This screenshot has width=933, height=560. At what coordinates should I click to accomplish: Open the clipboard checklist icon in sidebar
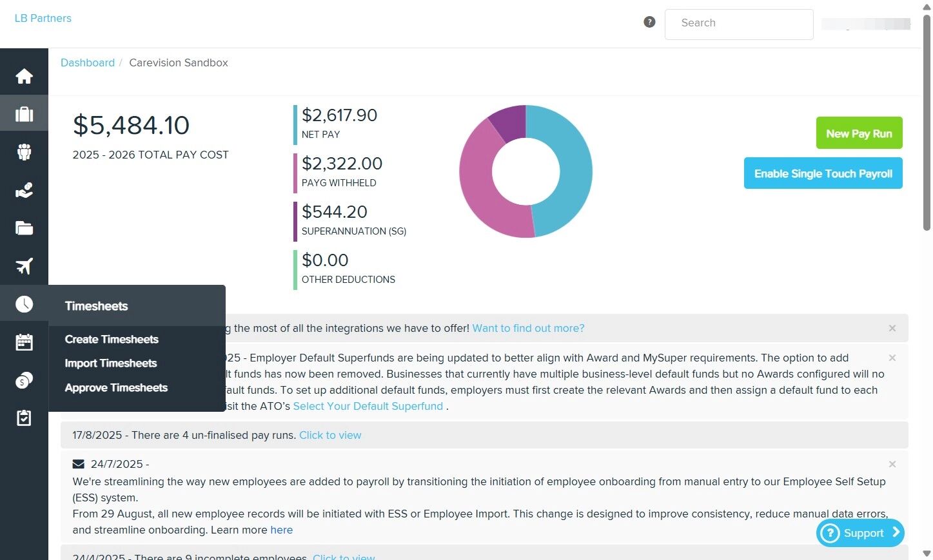pyautogui.click(x=24, y=418)
